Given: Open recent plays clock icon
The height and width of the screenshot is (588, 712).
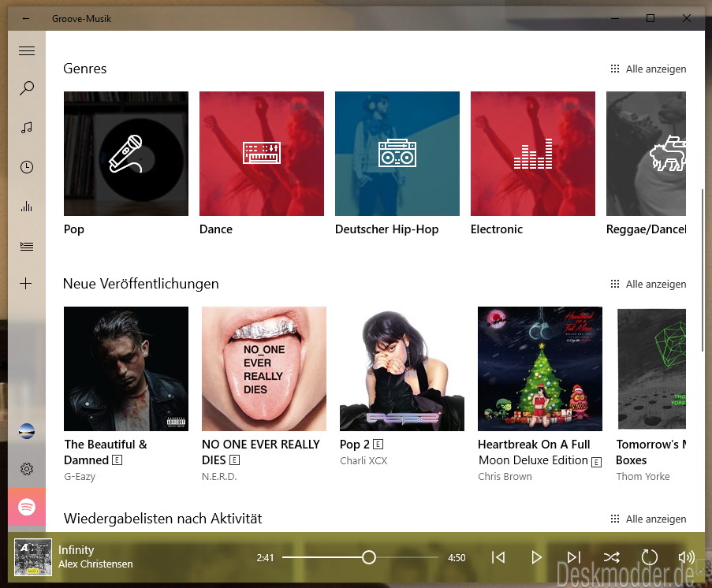Looking at the screenshot, I should [26, 167].
